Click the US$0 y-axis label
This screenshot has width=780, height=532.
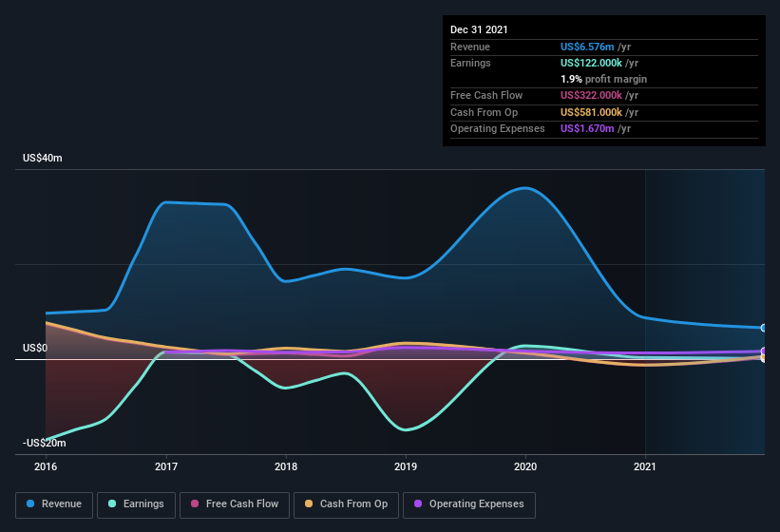pos(35,348)
